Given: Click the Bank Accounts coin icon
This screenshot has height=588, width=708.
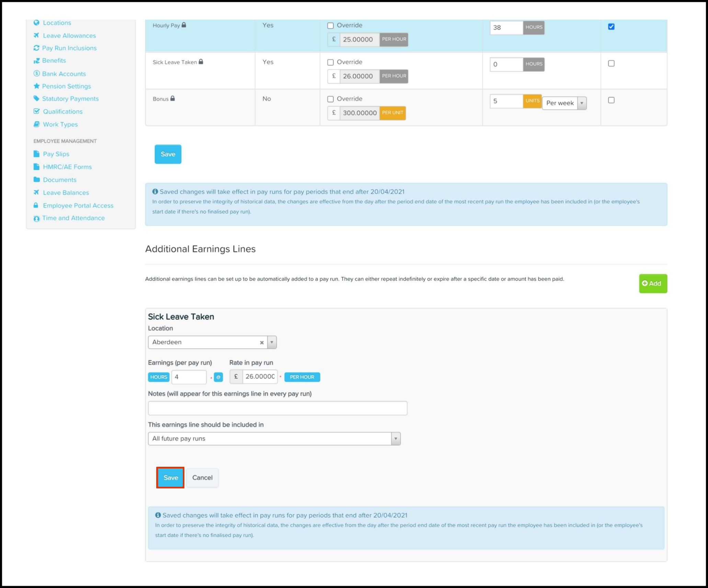Looking at the screenshot, I should click(x=36, y=73).
